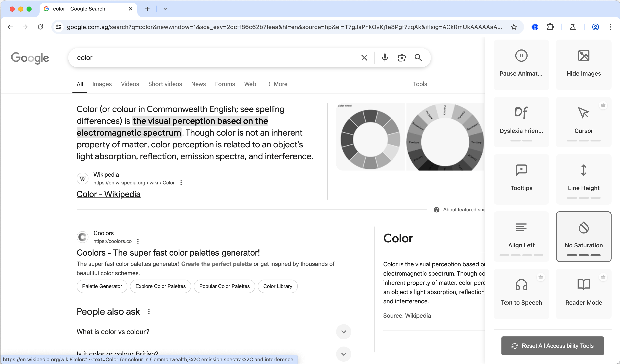Viewport: 620px width, 364px height.
Task: Open the tab search dropdown arrow
Action: pyautogui.click(x=165, y=9)
